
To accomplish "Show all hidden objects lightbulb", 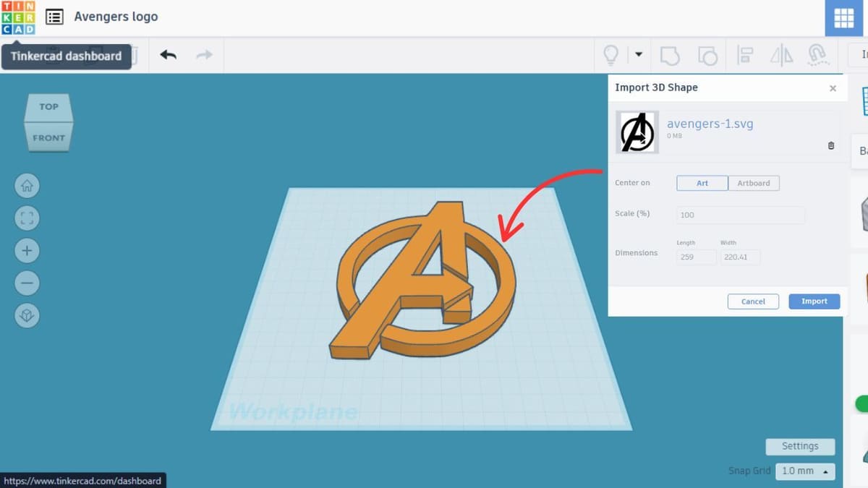I will coord(610,55).
